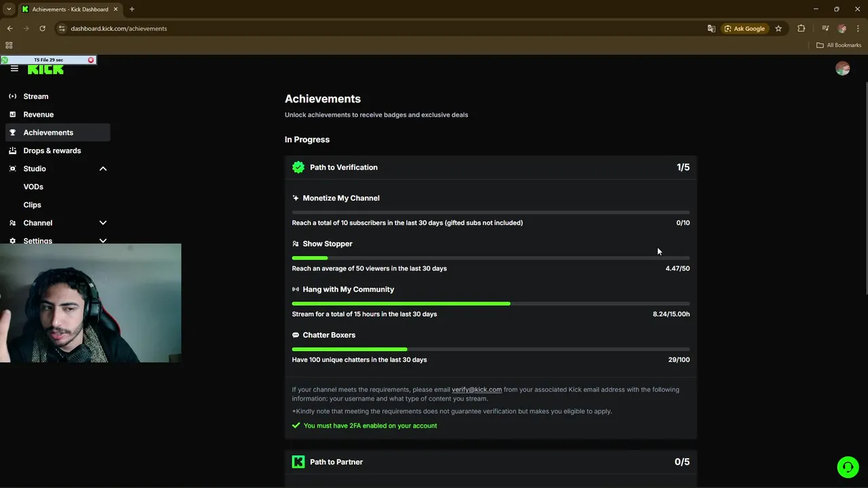Expand the Channel section chevron
The height and width of the screenshot is (488, 868).
103,223
